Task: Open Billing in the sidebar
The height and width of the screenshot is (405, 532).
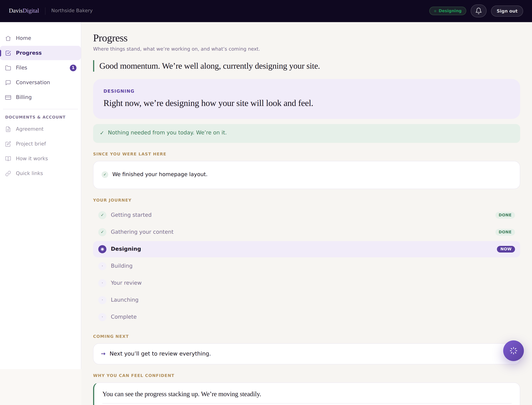Action: click(x=40, y=97)
